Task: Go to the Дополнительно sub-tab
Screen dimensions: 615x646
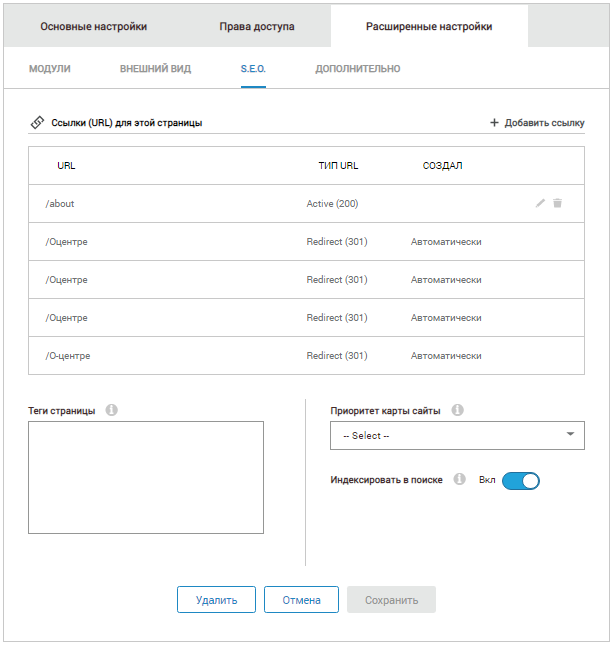Action: pos(358,69)
